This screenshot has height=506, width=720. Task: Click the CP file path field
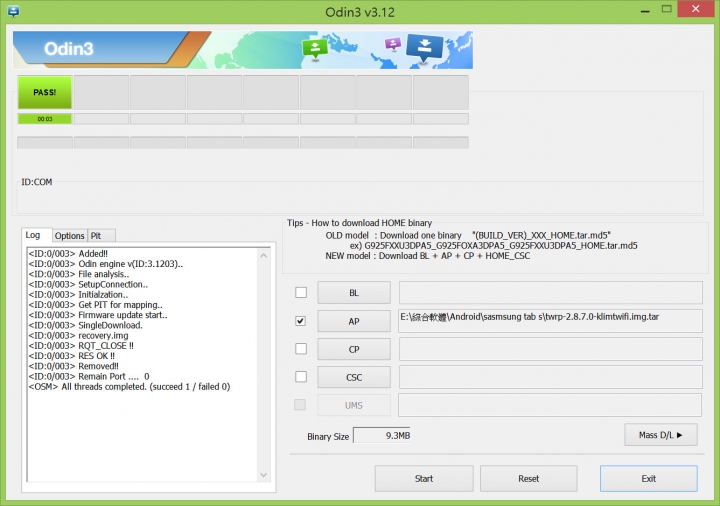tap(551, 349)
